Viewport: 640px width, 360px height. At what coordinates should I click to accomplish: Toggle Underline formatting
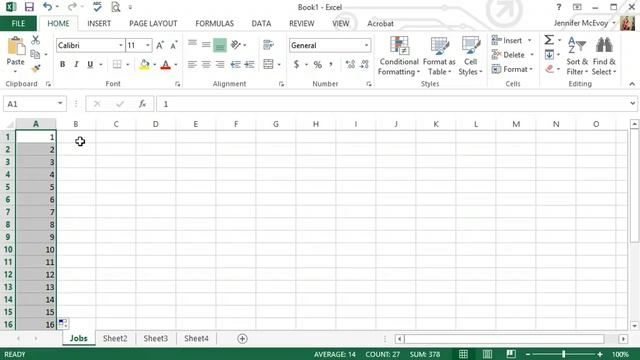click(90, 64)
